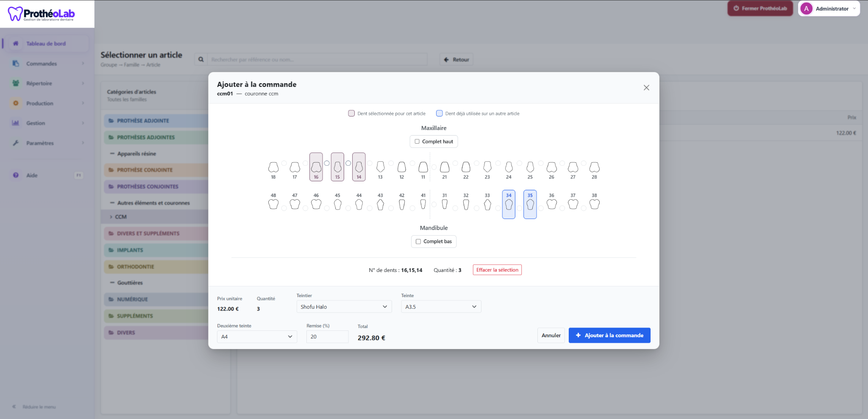The image size is (868, 419).
Task: Toggle bridge connector between teeth 15 and 14
Action: tap(348, 163)
